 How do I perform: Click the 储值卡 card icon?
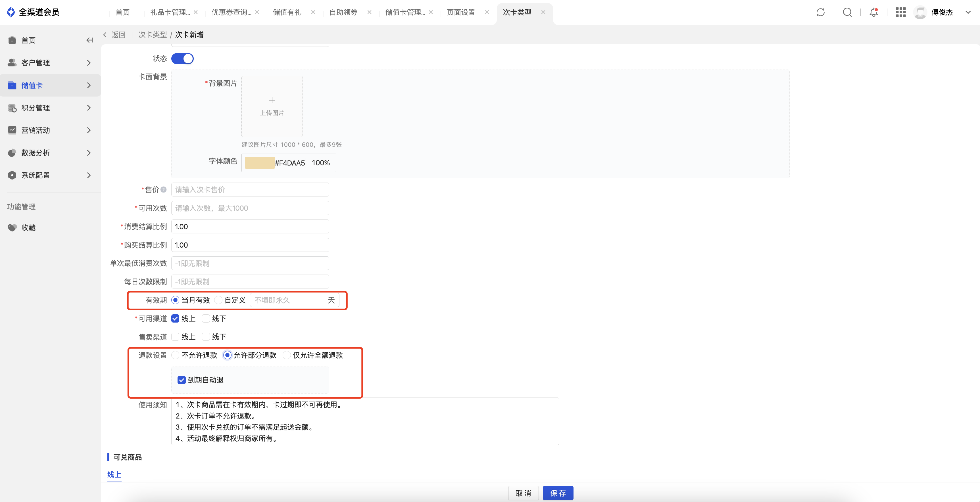pyautogui.click(x=12, y=85)
